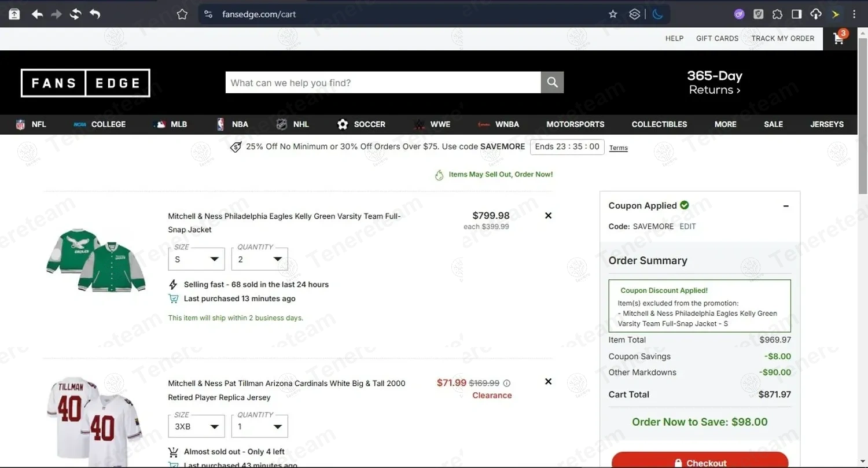868x468 pixels.
Task: Open the jacket size S dropdown
Action: (x=196, y=259)
